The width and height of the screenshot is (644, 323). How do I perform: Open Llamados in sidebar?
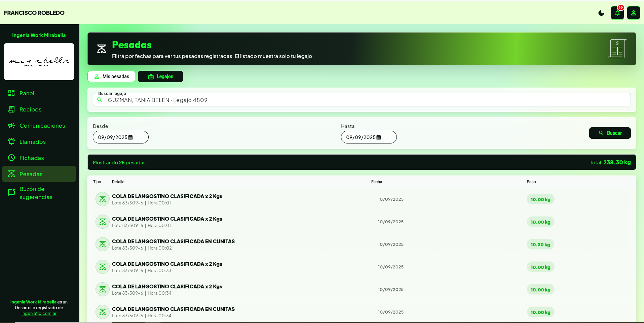pos(39,142)
